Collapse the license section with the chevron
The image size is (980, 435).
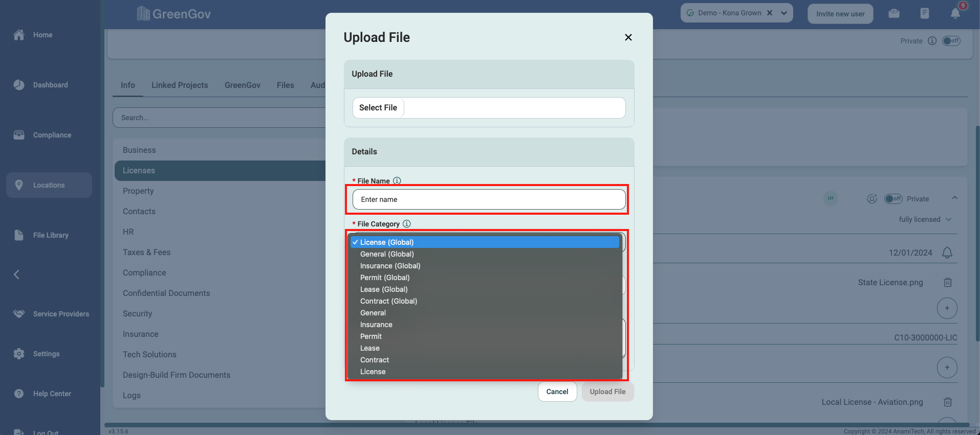pyautogui.click(x=954, y=198)
